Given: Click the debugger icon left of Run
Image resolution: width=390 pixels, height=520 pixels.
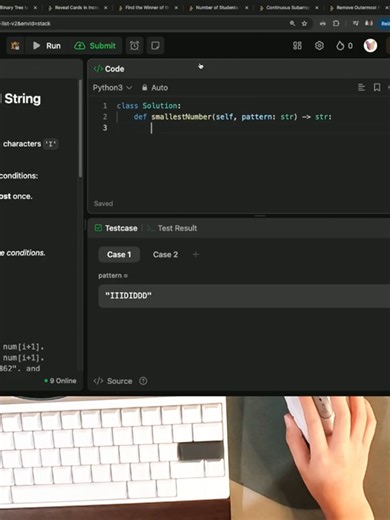Looking at the screenshot, I should [x=15, y=46].
